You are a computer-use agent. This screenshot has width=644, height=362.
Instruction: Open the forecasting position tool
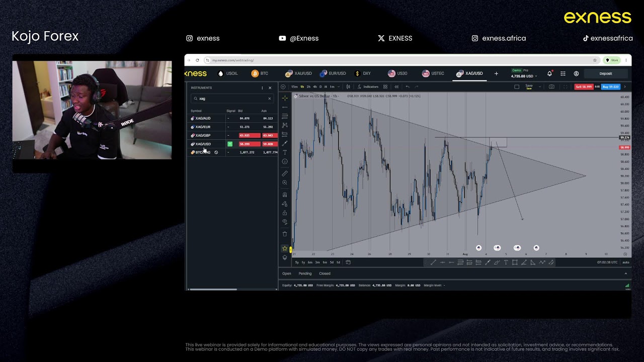285,134
